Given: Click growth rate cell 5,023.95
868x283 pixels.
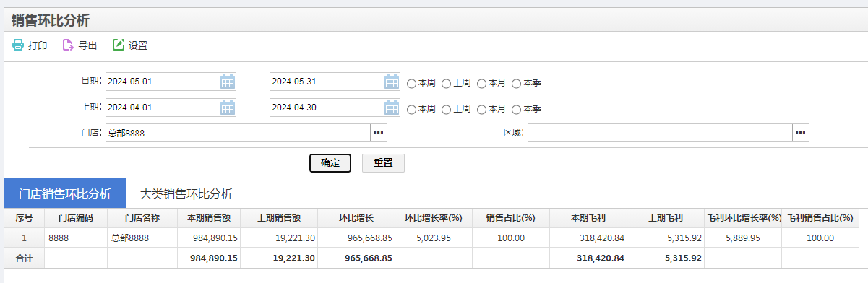Looking at the screenshot, I should [434, 238].
